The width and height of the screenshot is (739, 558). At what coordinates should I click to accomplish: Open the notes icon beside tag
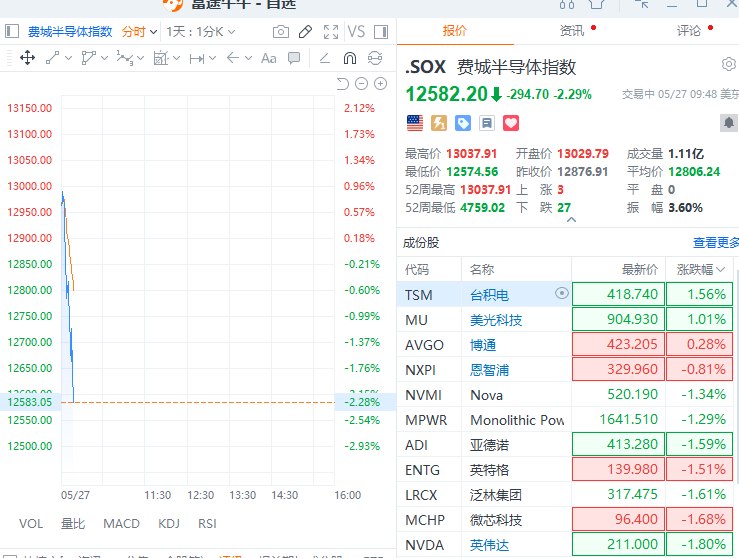487,123
